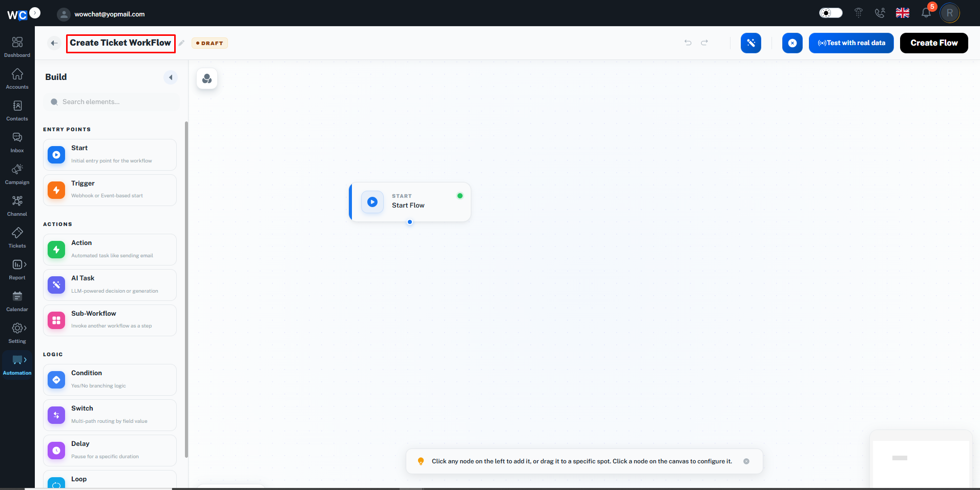
Task: Click the WC logo
Action: [x=17, y=15]
